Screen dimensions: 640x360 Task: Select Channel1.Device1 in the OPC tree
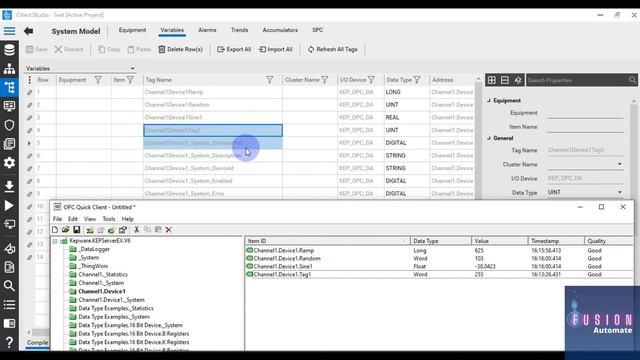click(102, 291)
